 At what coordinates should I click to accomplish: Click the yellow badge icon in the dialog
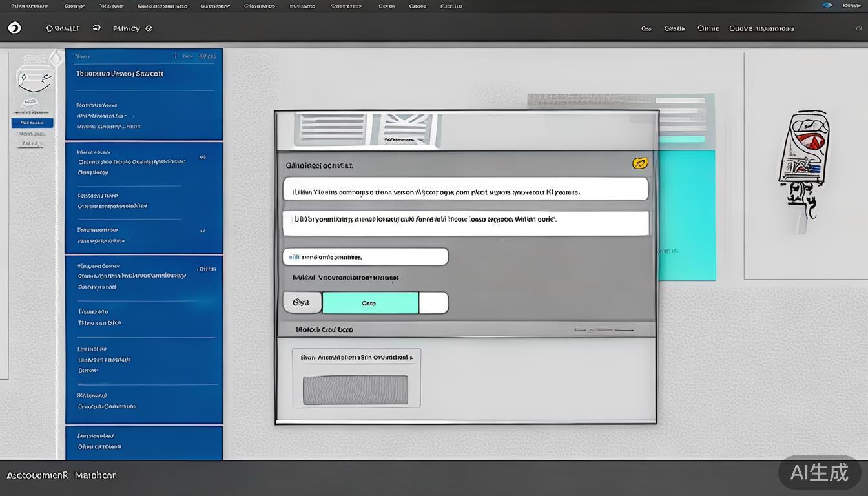(639, 163)
